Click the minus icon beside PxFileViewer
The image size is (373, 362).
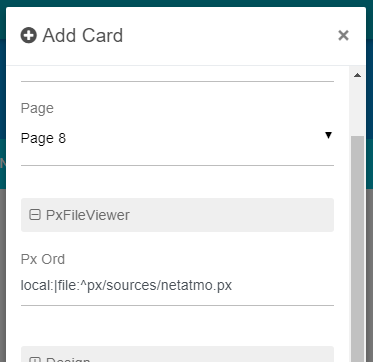35,215
